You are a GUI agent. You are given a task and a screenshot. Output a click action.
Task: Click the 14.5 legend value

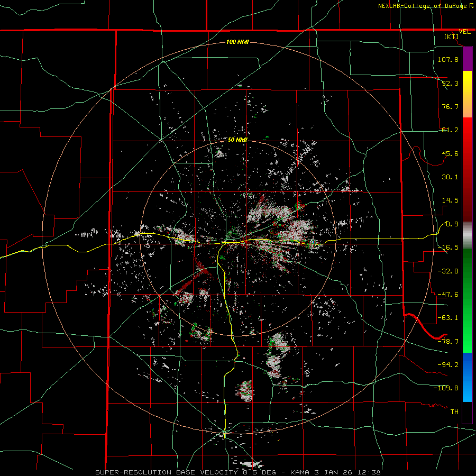pos(450,200)
